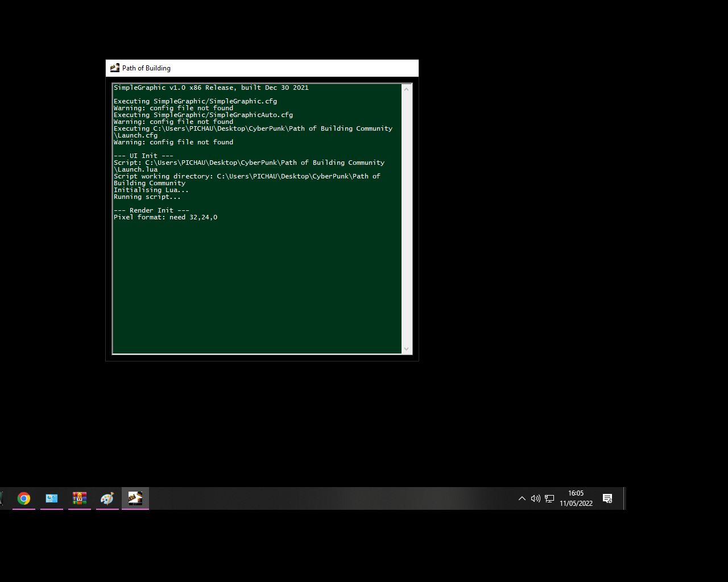Click the scrollbar up arrow in the console
Image resolution: width=728 pixels, height=582 pixels.
[x=406, y=89]
